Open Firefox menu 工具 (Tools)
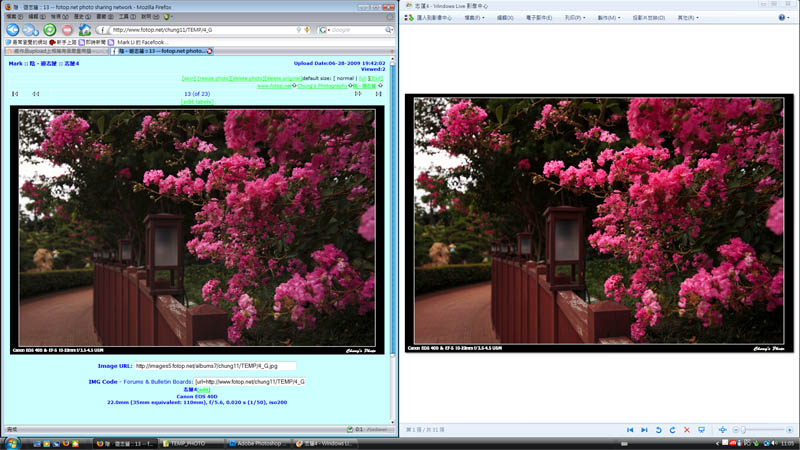800x450 pixels. (x=127, y=17)
